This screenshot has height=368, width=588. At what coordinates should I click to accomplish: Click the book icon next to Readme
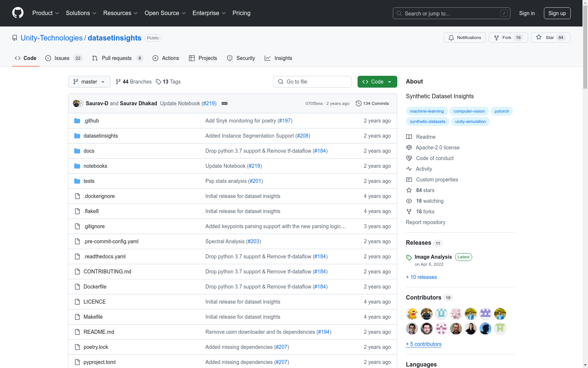(x=409, y=137)
